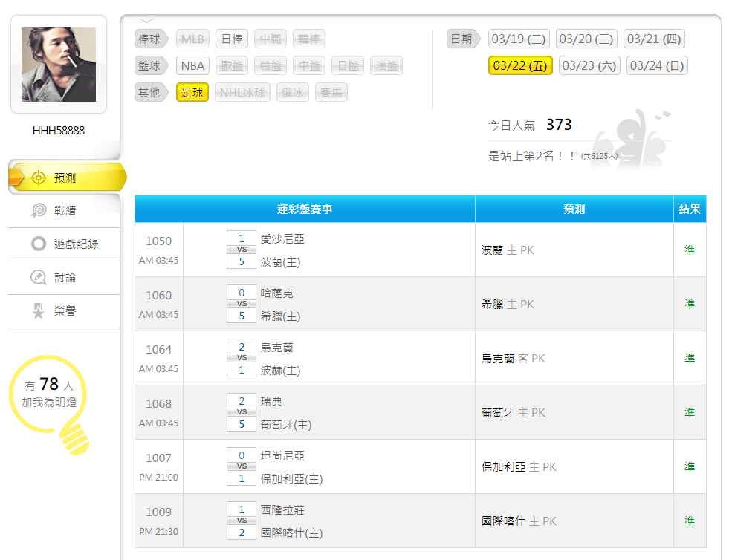
Task: Click prediction 國際喀什 主 PK
Action: 519,521
